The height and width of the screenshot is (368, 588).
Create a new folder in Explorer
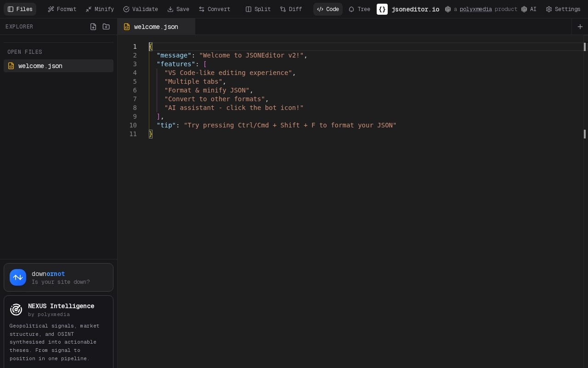tap(106, 27)
